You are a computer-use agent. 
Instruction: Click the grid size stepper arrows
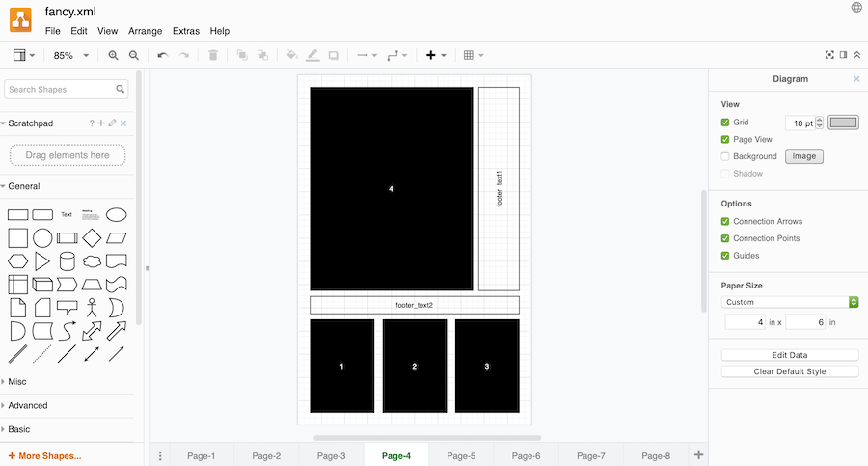click(x=819, y=123)
